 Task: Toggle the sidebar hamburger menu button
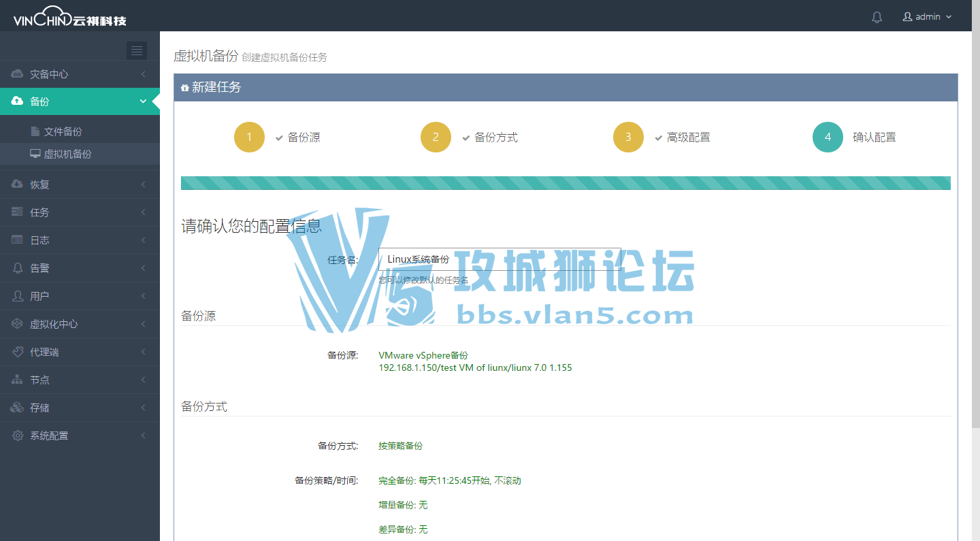[x=137, y=50]
